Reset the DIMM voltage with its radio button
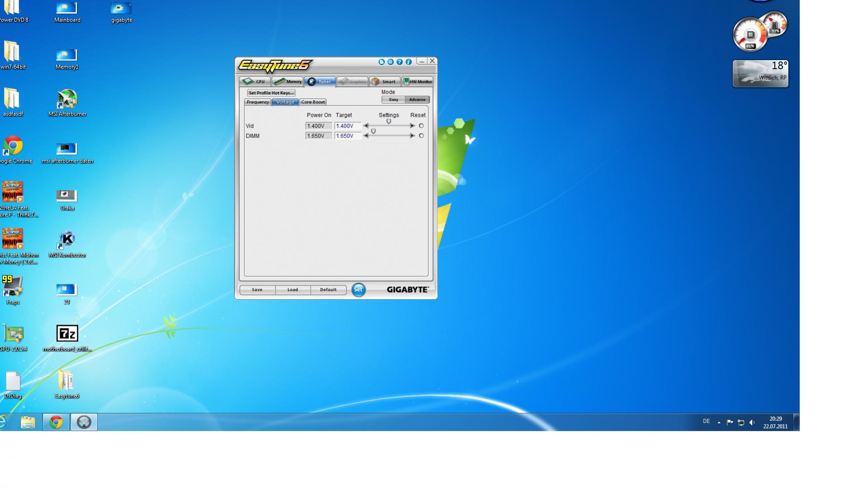The width and height of the screenshot is (868, 488). coord(421,136)
